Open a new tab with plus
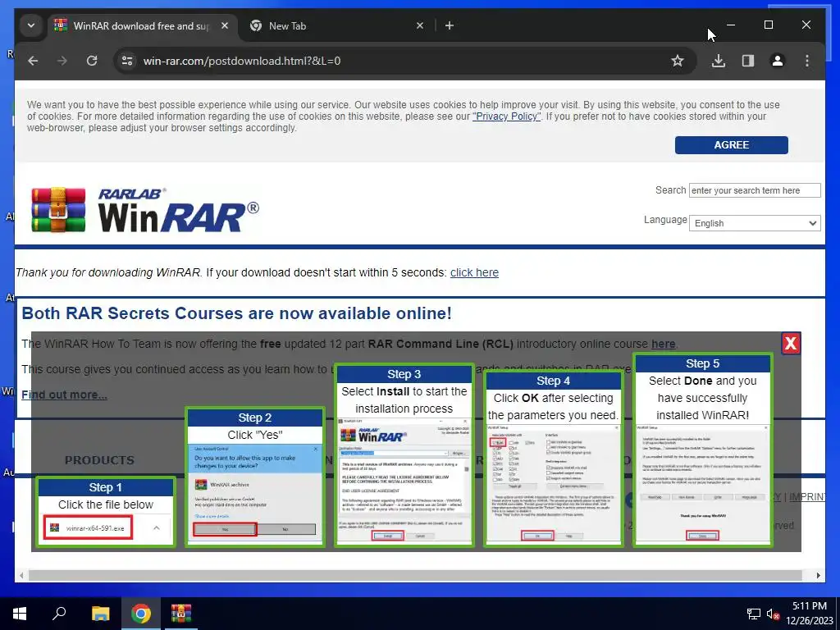The image size is (840, 630). [450, 25]
